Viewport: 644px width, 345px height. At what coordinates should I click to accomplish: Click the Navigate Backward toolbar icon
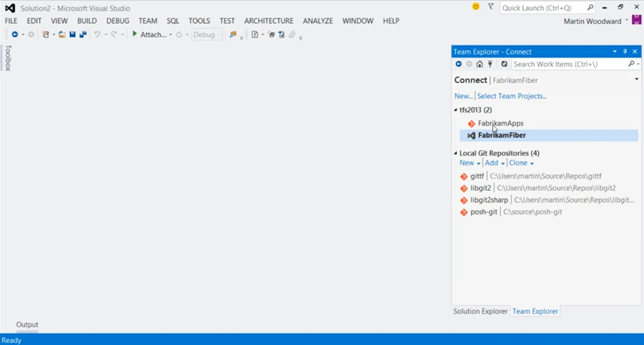(x=15, y=35)
